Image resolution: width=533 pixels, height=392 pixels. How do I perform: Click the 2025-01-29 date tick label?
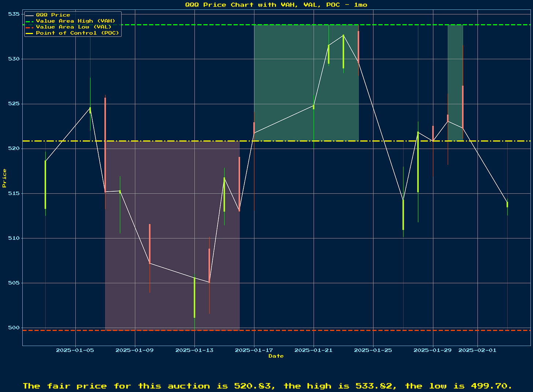coord(433,350)
